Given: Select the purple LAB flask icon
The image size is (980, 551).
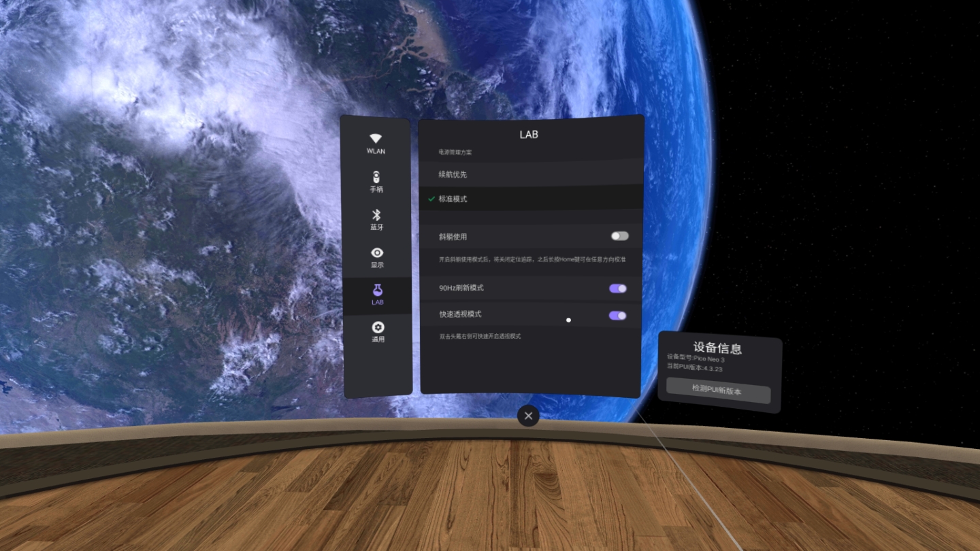Looking at the screenshot, I should pos(377,290).
